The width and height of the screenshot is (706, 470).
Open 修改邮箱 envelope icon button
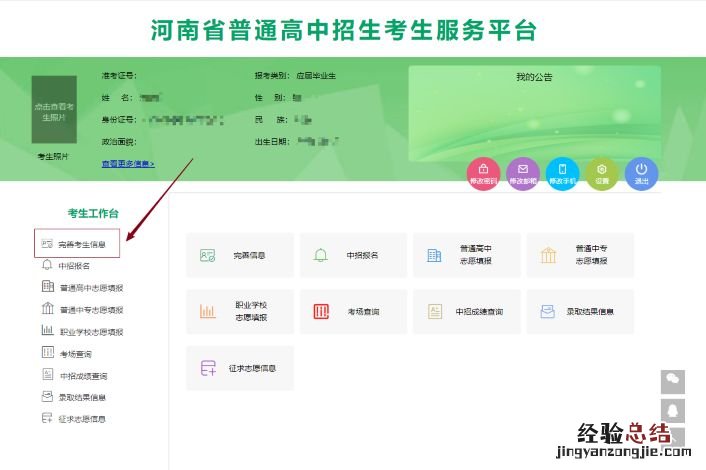coord(523,173)
